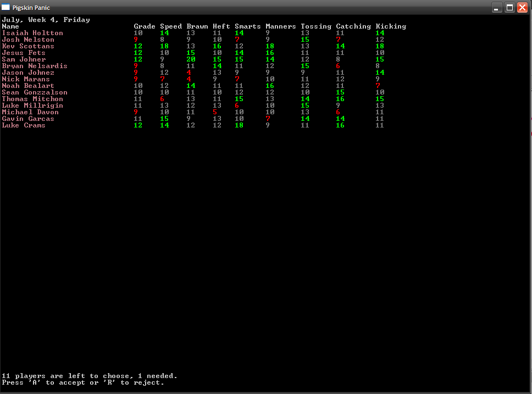The image size is (532, 394).
Task: Click the Brawn column header
Action: (197, 26)
